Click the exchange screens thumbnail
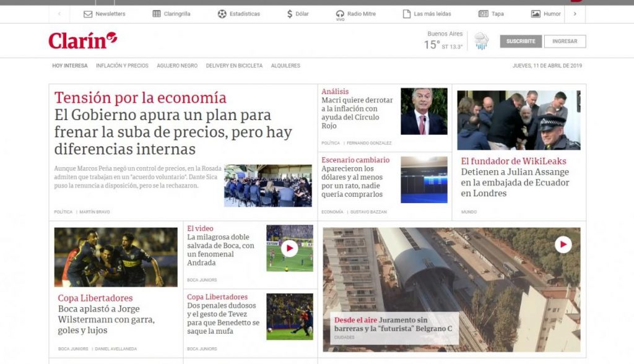The width and height of the screenshot is (634, 364). point(423,180)
